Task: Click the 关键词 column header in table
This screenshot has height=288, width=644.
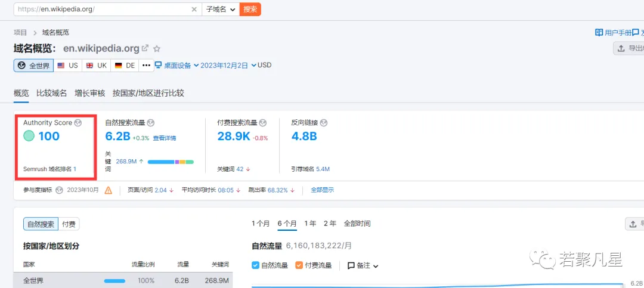Action: click(x=219, y=264)
